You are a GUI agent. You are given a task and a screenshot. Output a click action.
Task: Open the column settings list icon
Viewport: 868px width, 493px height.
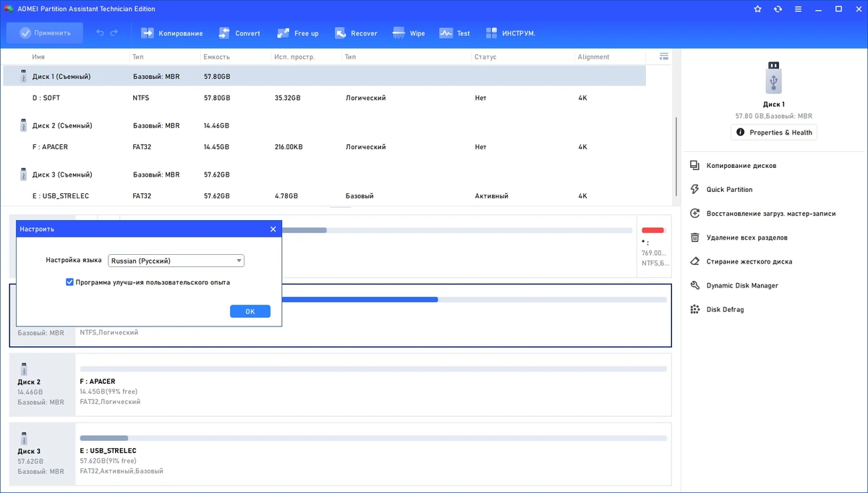tap(664, 56)
